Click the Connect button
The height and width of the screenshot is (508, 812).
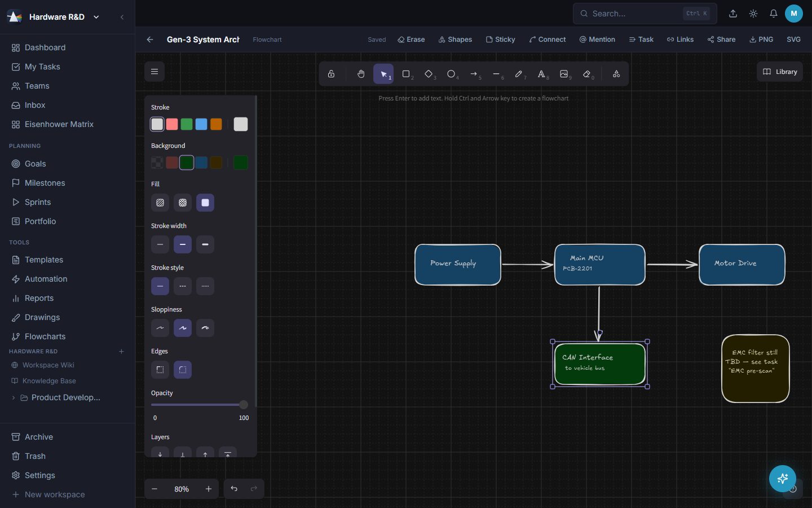point(548,40)
